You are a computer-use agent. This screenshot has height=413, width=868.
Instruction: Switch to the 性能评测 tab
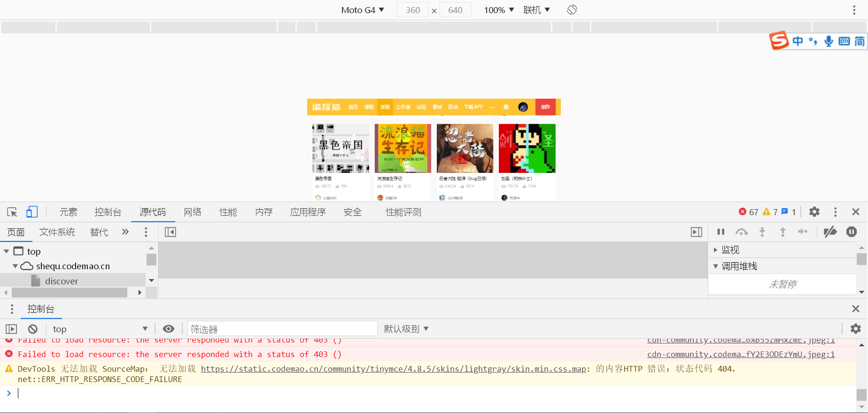[x=403, y=212]
